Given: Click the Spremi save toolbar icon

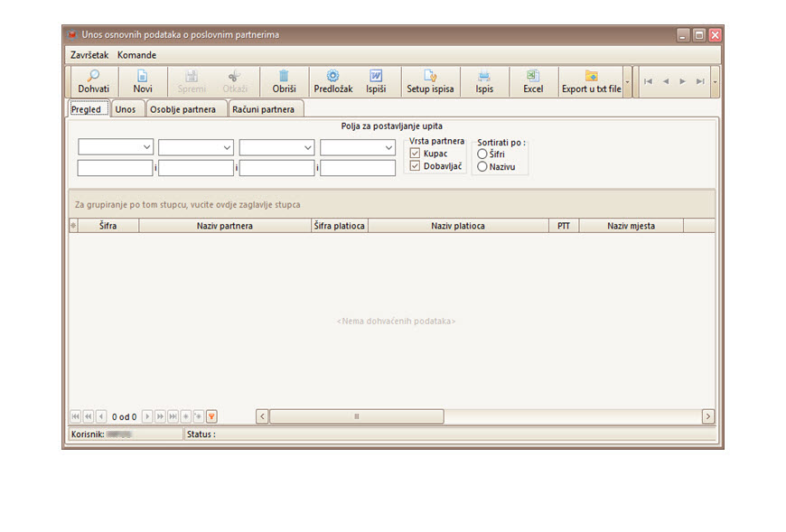Looking at the screenshot, I should [x=191, y=76].
